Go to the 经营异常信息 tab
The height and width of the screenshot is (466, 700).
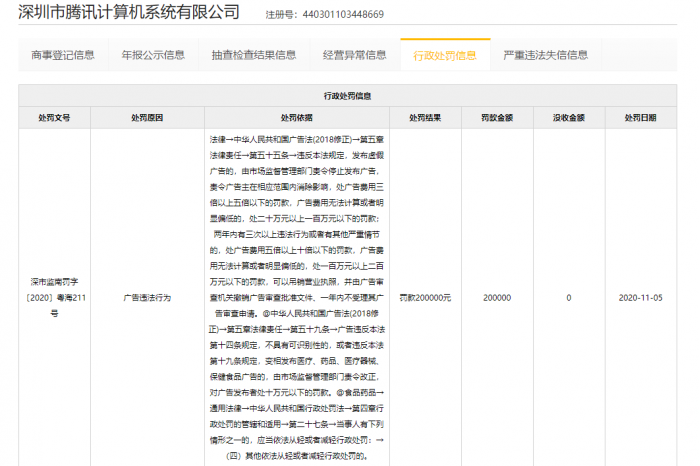pos(354,55)
